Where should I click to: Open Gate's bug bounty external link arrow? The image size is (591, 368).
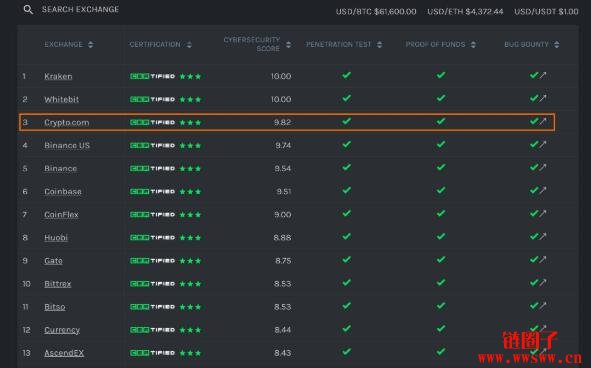pyautogui.click(x=543, y=260)
